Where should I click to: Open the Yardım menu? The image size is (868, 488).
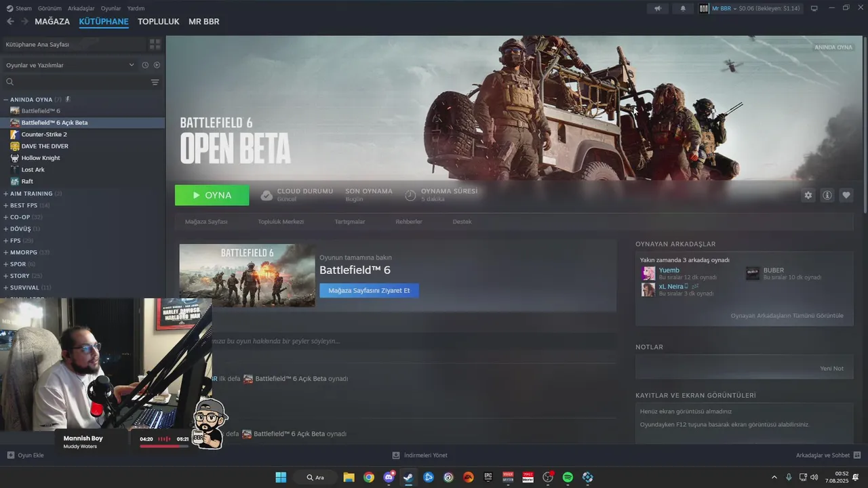[x=136, y=8]
